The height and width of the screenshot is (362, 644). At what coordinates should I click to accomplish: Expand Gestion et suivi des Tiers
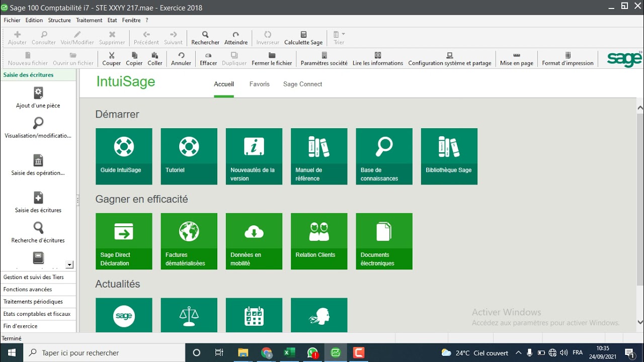click(39, 277)
